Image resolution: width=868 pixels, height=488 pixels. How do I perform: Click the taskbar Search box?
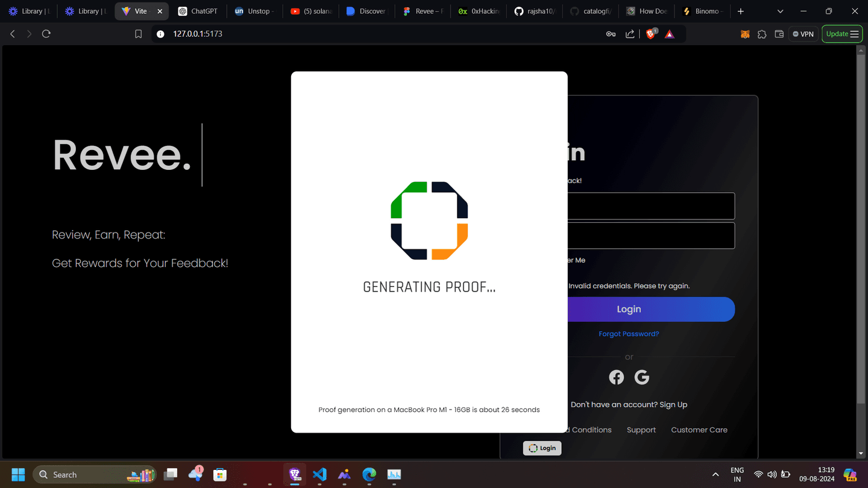[x=95, y=475]
